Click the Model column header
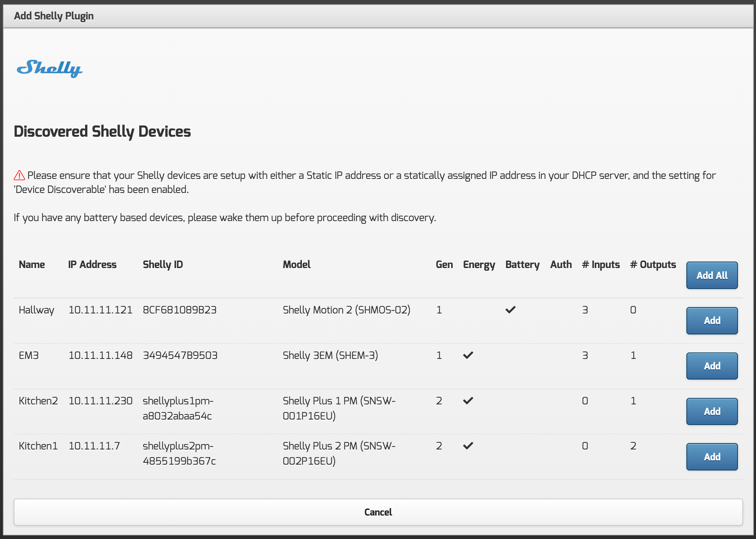Image resolution: width=756 pixels, height=539 pixels. [296, 264]
